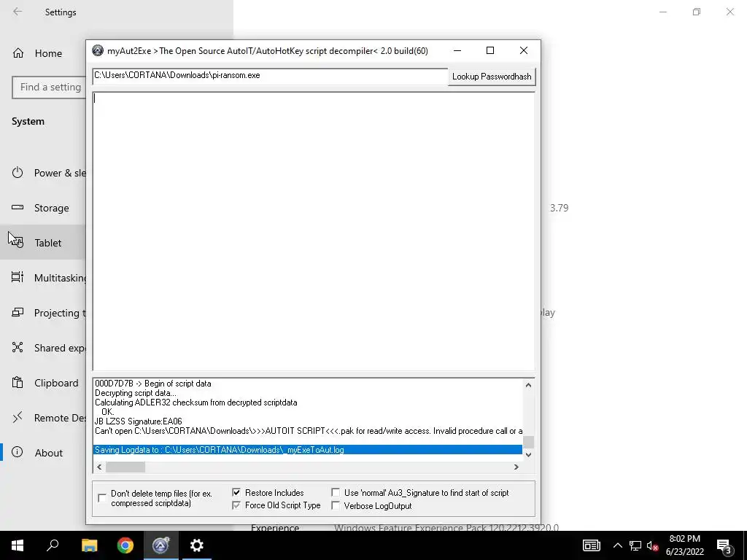Click the log list scroll-up arrow
The image size is (747, 560).
click(x=528, y=385)
